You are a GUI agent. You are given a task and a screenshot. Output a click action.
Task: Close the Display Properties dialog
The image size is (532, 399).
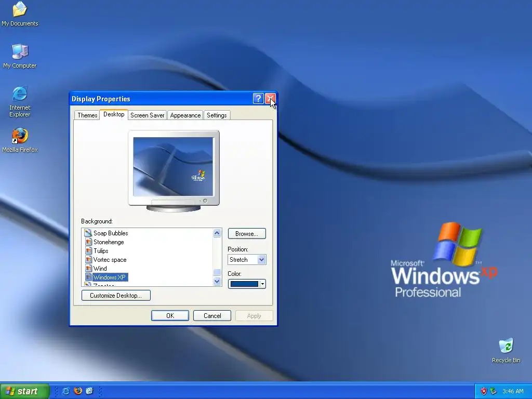[x=270, y=99]
